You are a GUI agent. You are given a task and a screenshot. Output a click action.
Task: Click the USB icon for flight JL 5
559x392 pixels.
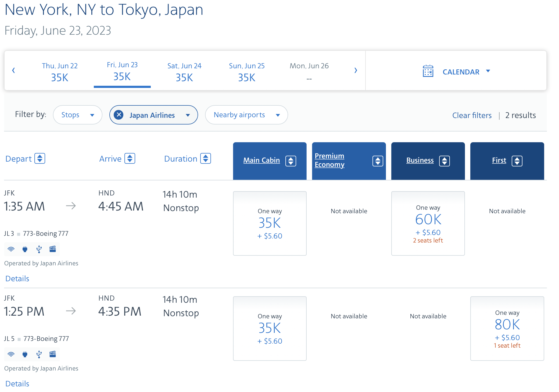tap(39, 354)
